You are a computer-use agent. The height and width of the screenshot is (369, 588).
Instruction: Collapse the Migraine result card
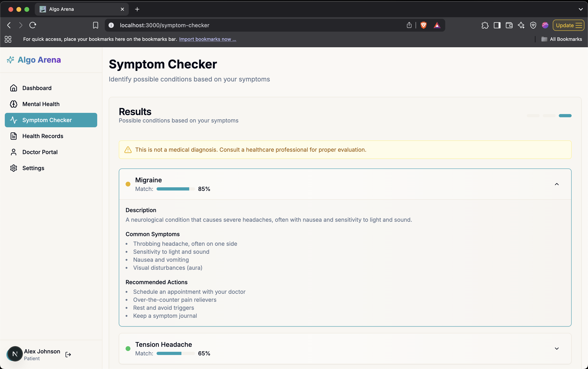[557, 184]
